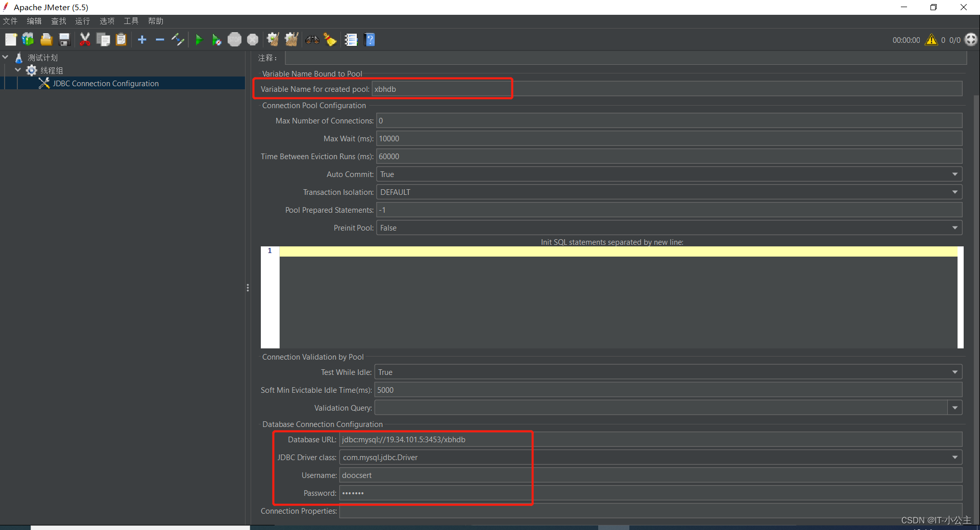The image size is (980, 530).
Task: Click the Reset Search broom icon
Action: click(x=330, y=39)
